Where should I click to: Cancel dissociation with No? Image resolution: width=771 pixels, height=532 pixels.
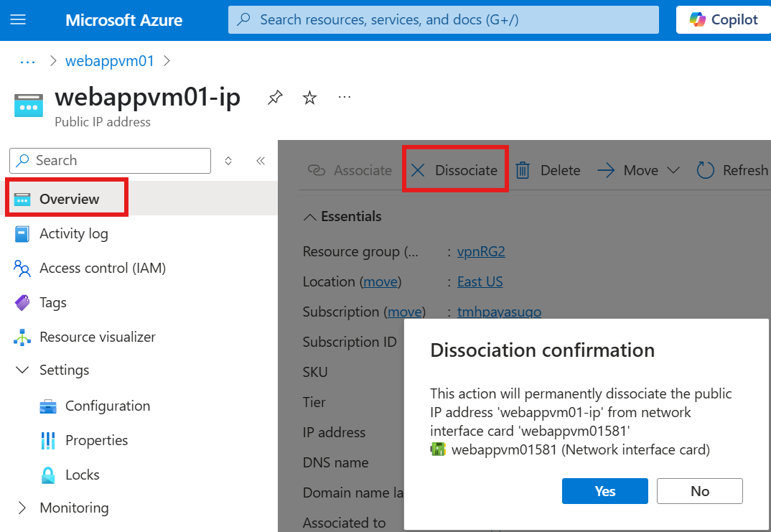coord(700,490)
